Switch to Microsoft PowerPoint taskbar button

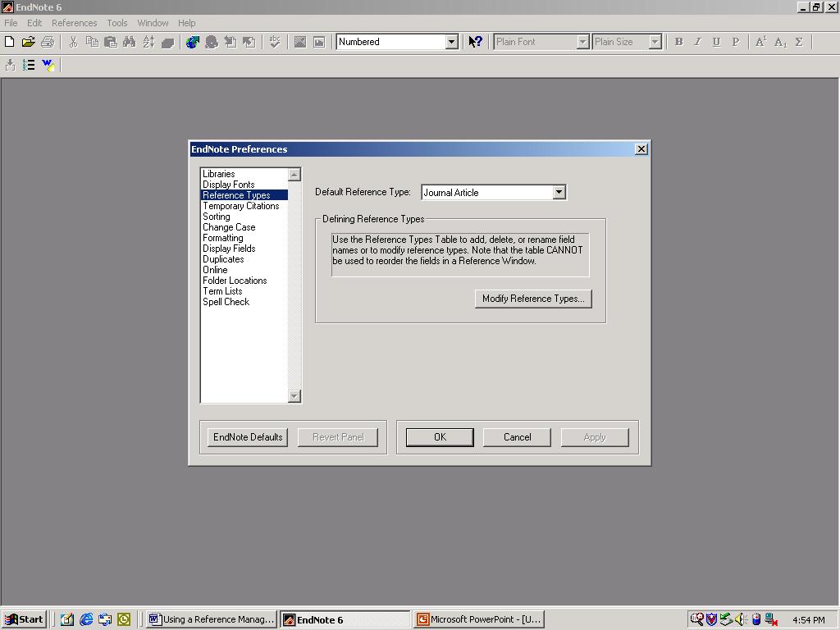coord(479,619)
